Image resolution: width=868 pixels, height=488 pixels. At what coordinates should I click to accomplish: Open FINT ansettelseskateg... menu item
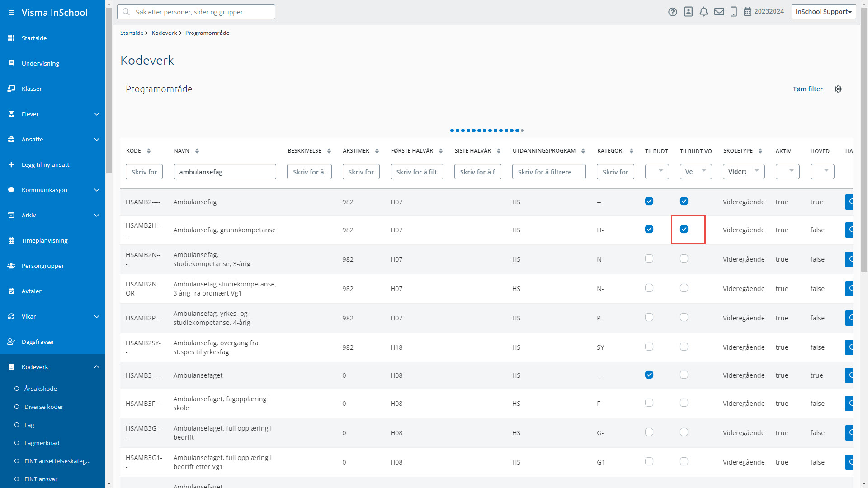pos(57,461)
